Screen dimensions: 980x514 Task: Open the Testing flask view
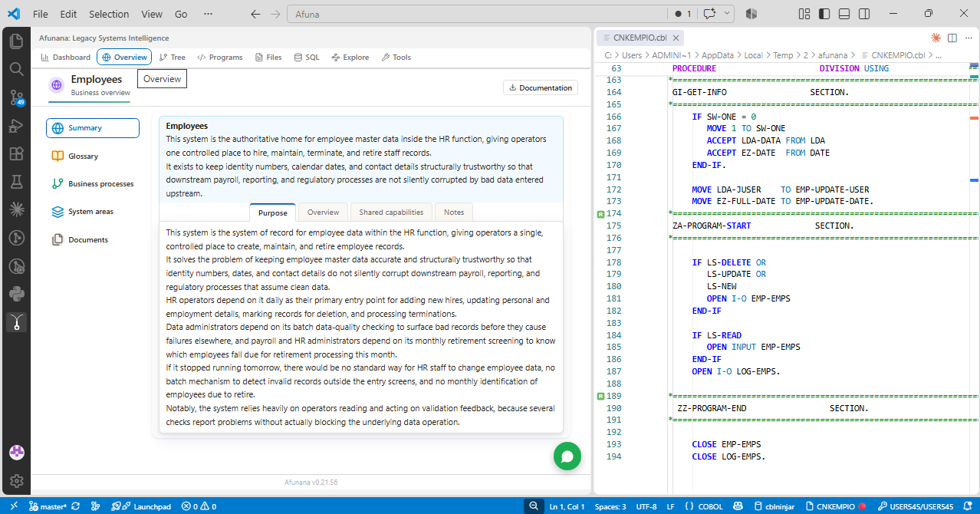point(16,182)
